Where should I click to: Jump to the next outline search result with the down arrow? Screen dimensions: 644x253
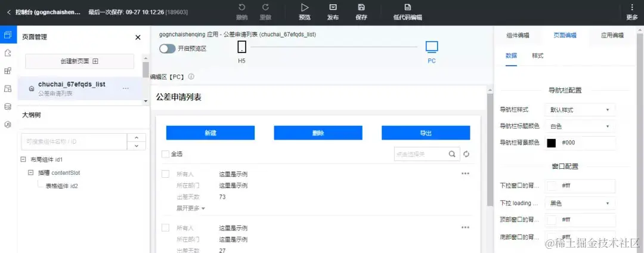137,146
